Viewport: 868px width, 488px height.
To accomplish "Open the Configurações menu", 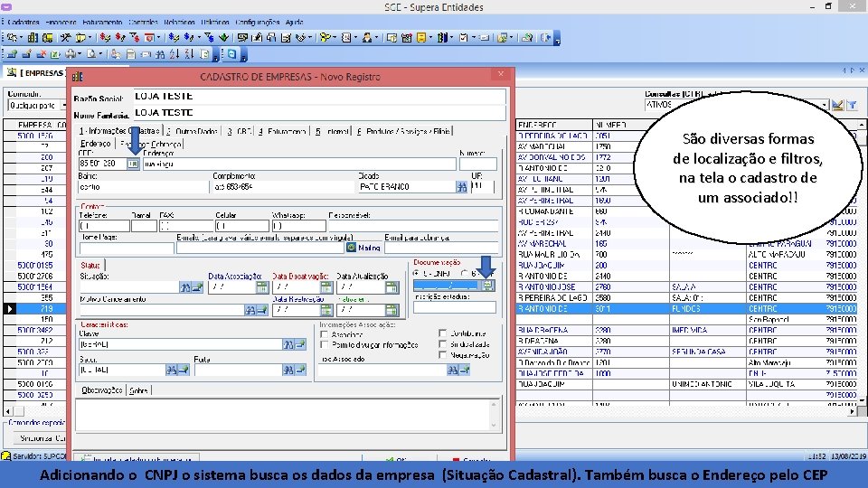I will tap(258, 22).
